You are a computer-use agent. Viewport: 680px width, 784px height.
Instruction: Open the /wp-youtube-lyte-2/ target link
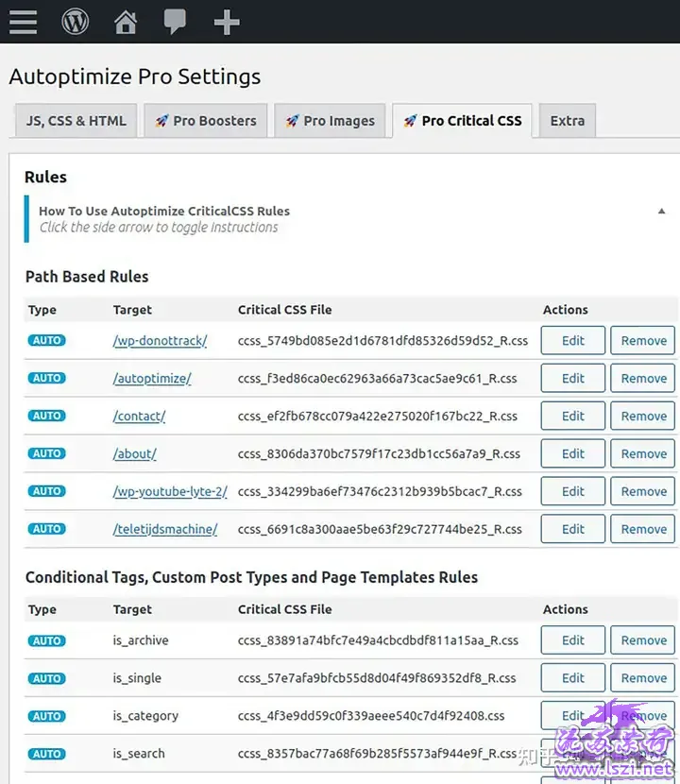point(170,491)
